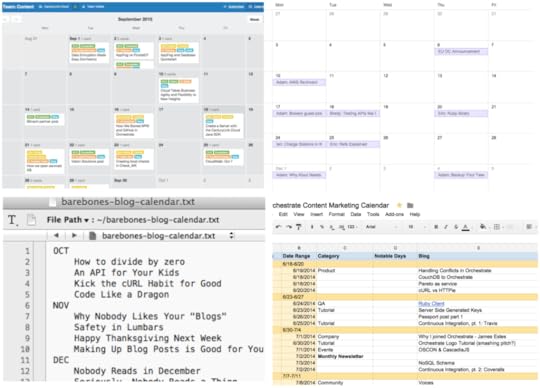Click the NOV heading line in editor

(x=61, y=305)
